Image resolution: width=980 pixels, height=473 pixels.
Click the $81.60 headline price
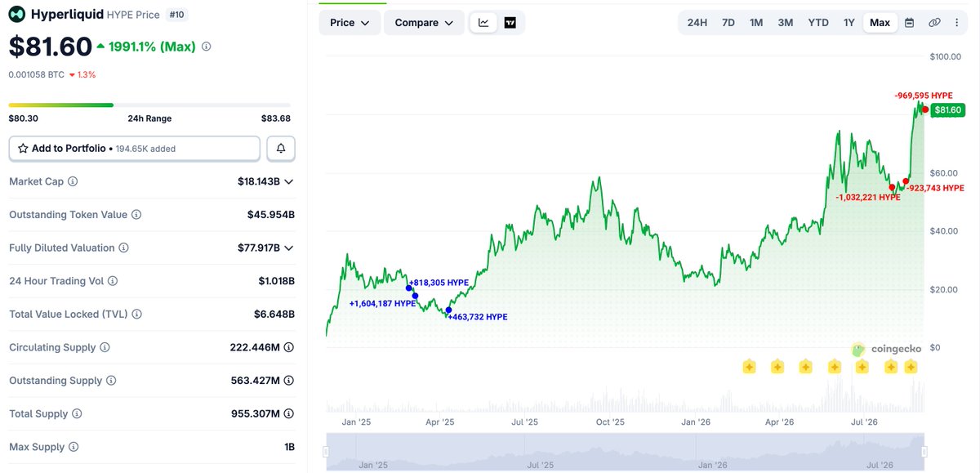point(49,47)
